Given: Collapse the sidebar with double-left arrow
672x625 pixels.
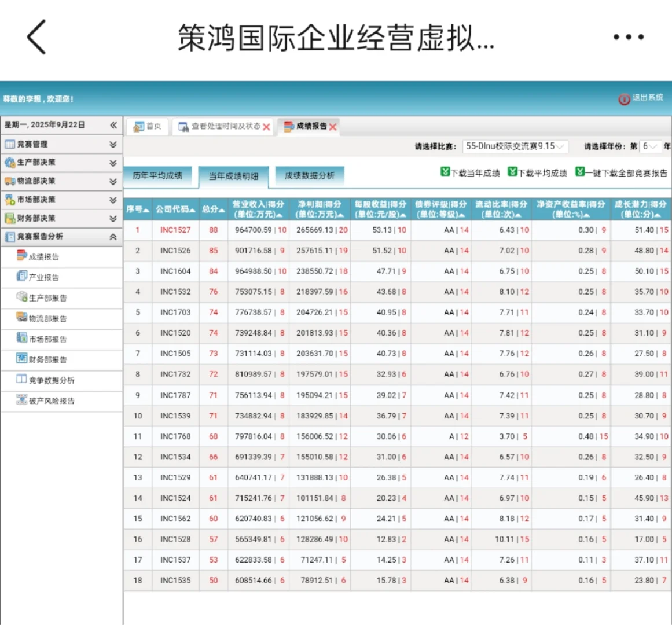Looking at the screenshot, I should [113, 125].
